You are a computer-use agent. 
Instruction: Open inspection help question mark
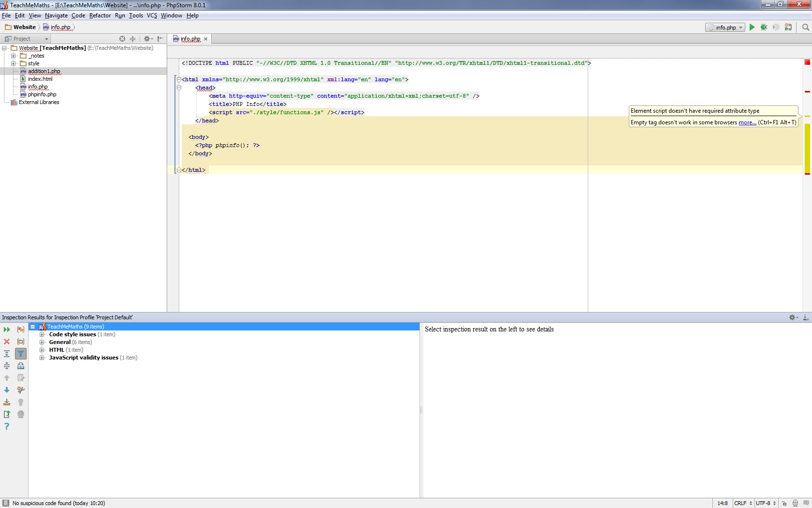(x=7, y=426)
